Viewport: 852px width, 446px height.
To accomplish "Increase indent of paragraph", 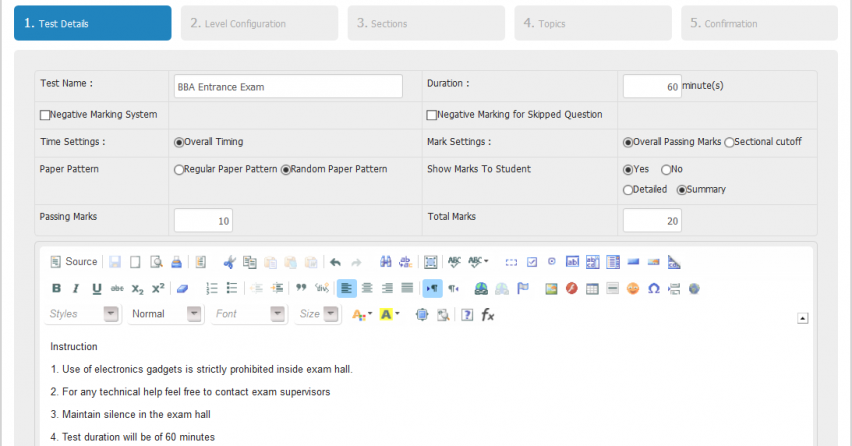I will 277,288.
